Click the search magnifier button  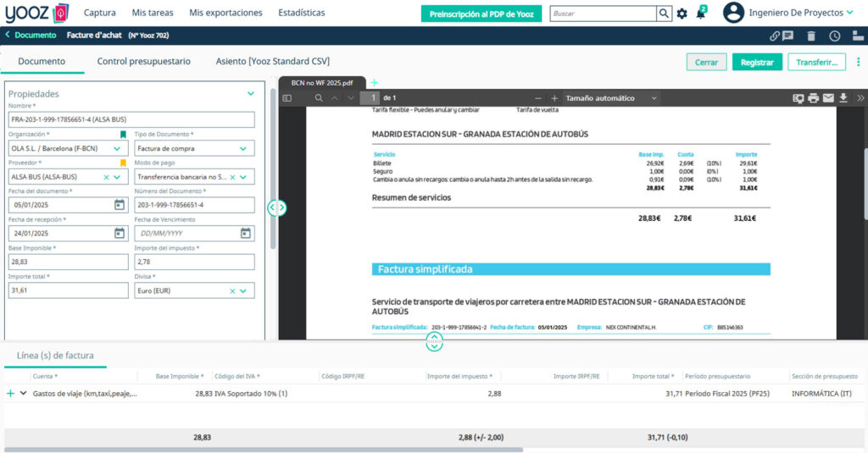[x=664, y=14]
